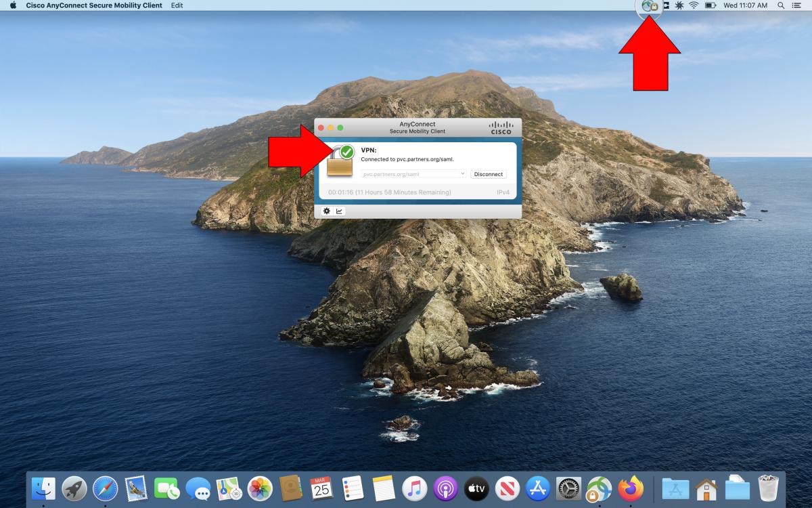Open Cisco AnyConnect Secure Mobility Client menu
The width and height of the screenshot is (812, 508).
[x=94, y=5]
